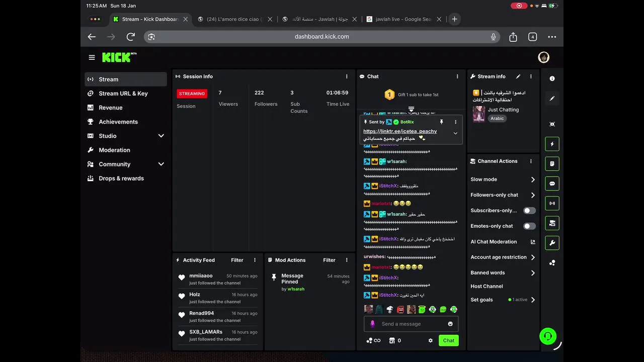Go to Revenue page
644x362 pixels.
point(126,108)
